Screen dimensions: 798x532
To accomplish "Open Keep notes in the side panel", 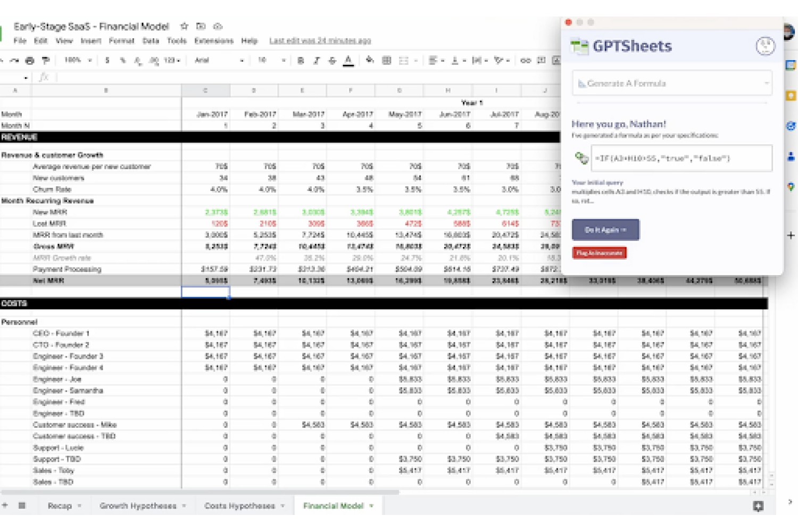I will point(791,96).
